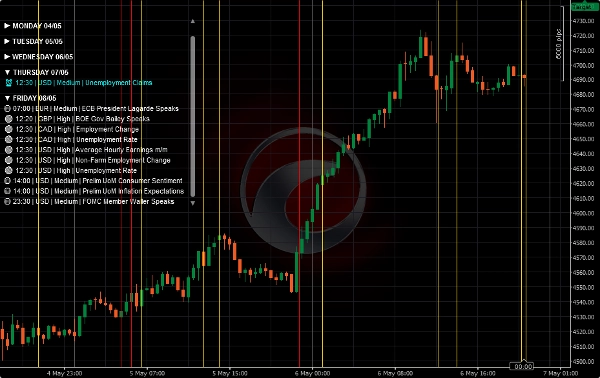Click the calendar scrollbar up arrow
600x378 pixels.
click(193, 21)
